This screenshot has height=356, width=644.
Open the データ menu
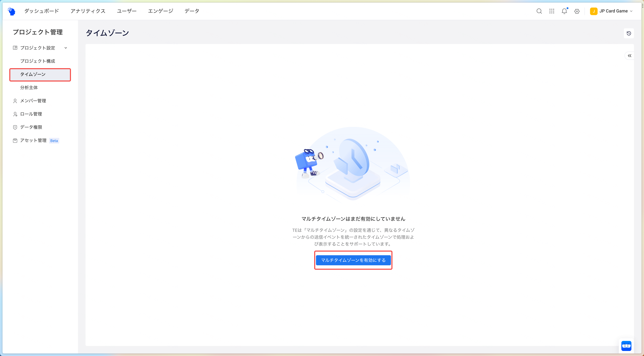pyautogui.click(x=192, y=11)
